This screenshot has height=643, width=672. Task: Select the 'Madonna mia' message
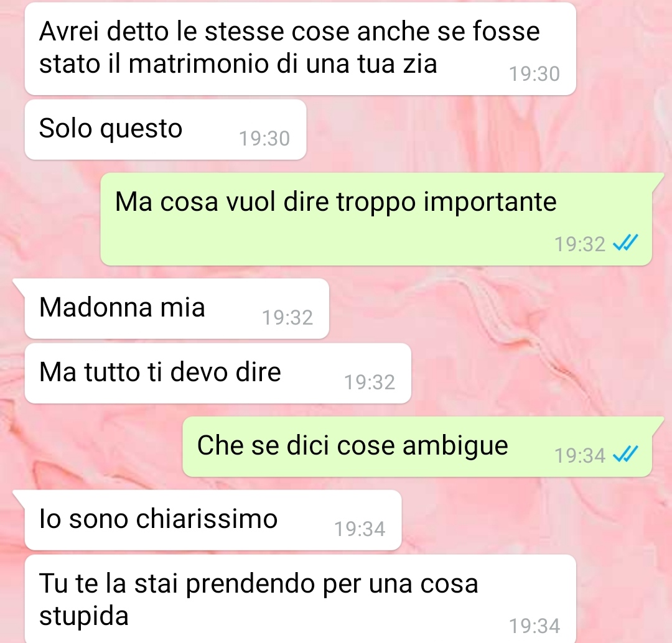point(177,308)
